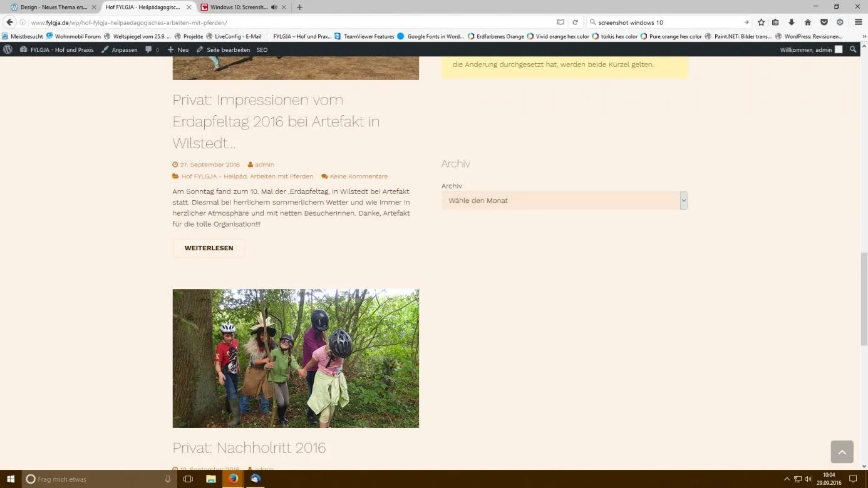This screenshot has width=868, height=488.
Task: Go back with the browser back arrow
Action: 9,23
